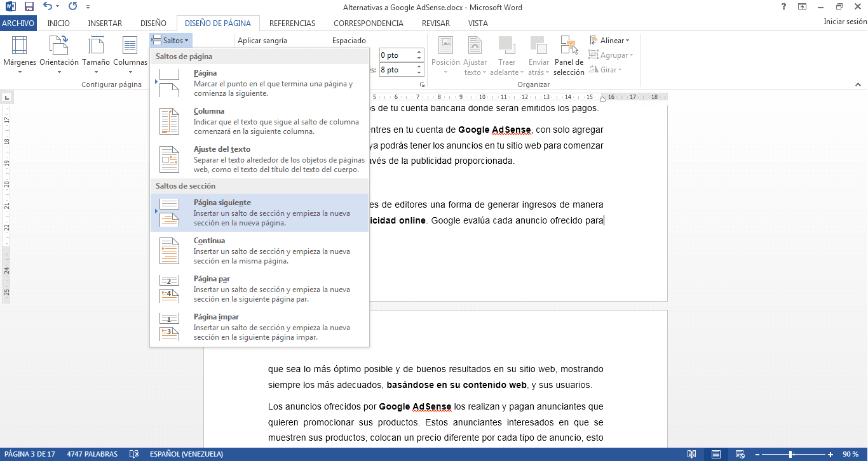The image size is (868, 461).
Task: Open word count from status bar
Action: coord(93,453)
